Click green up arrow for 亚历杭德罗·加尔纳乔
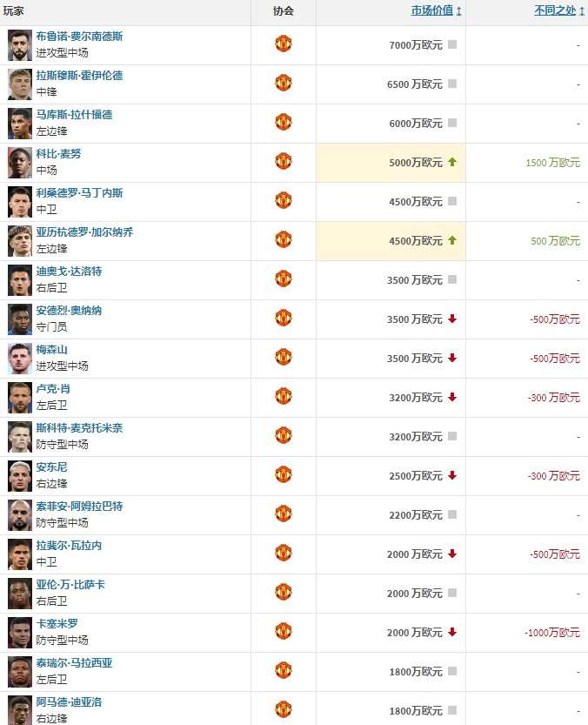Screen dimensions: 588x725 pyautogui.click(x=452, y=240)
